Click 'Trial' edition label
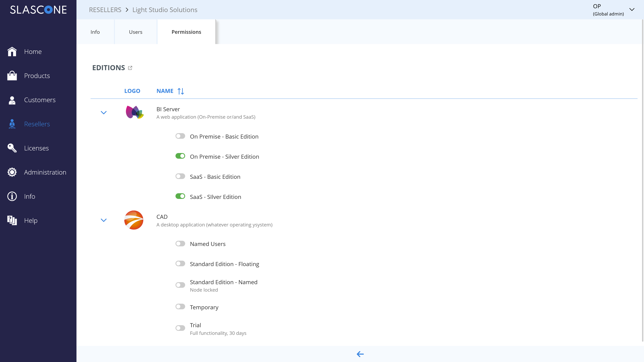This screenshot has height=362, width=644. click(x=195, y=325)
